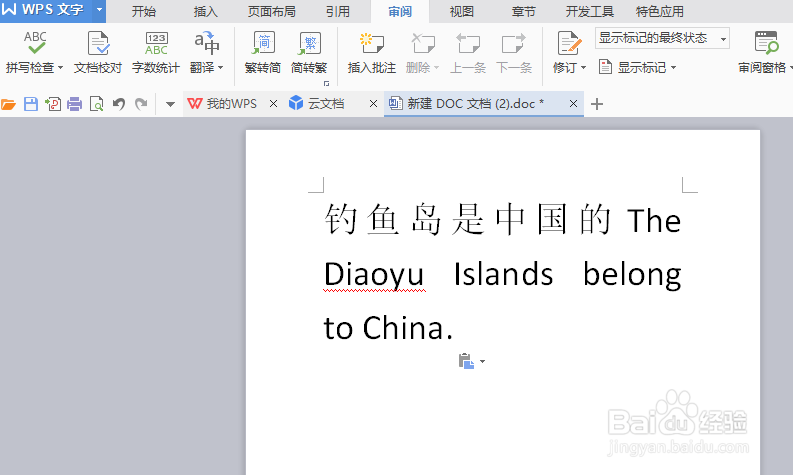This screenshot has width=793, height=475.
Task: Switch to the 开始 ribbon tab
Action: click(144, 11)
